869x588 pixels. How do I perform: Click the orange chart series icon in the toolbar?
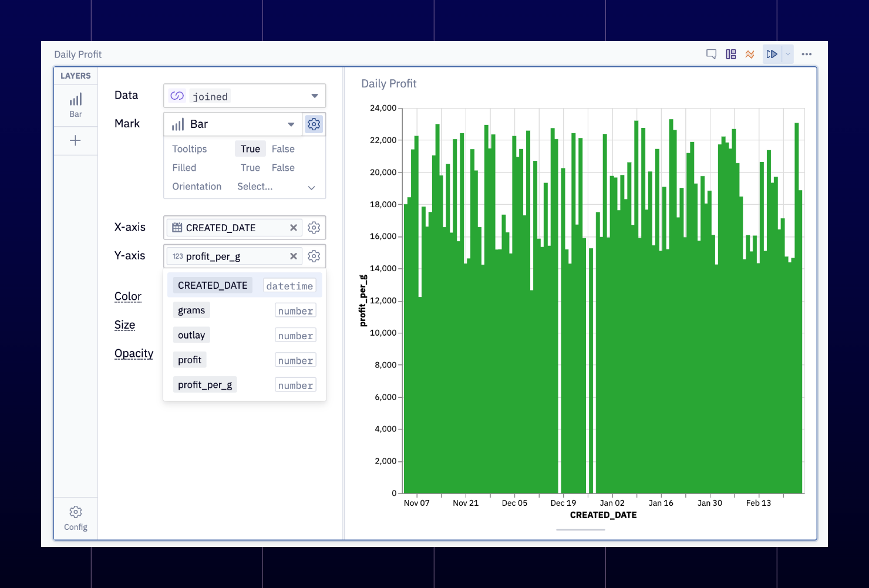point(750,54)
